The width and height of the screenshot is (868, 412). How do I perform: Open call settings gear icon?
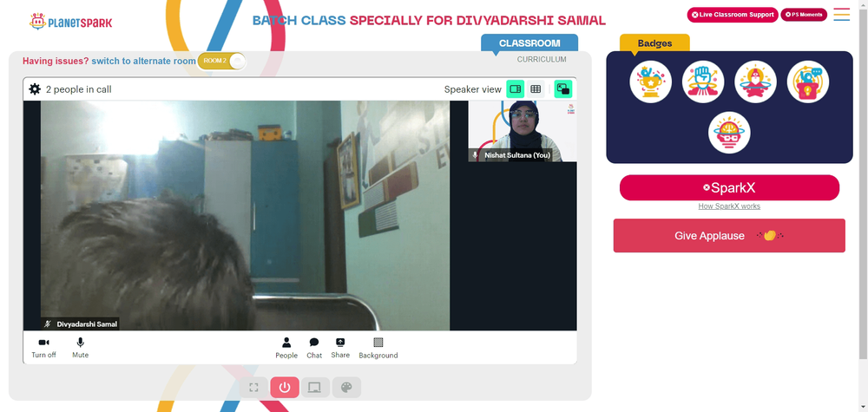35,89
